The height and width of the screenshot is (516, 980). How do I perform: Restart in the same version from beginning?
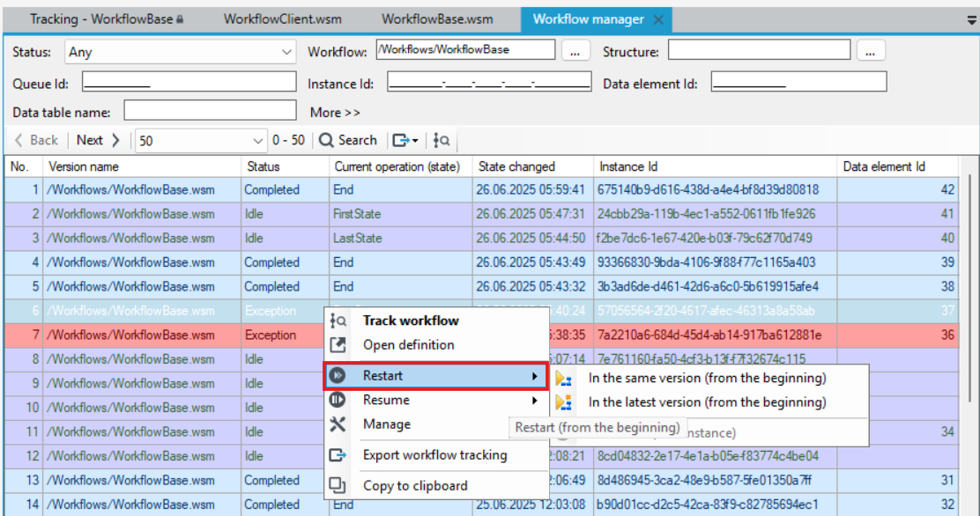[x=710, y=378]
